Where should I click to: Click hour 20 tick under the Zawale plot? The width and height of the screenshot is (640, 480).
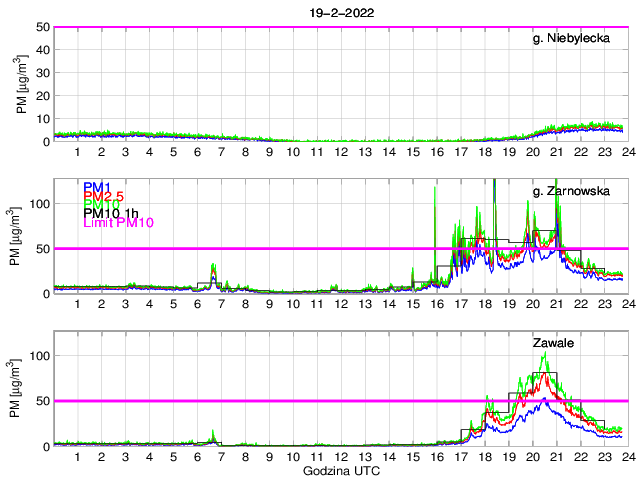pos(532,456)
